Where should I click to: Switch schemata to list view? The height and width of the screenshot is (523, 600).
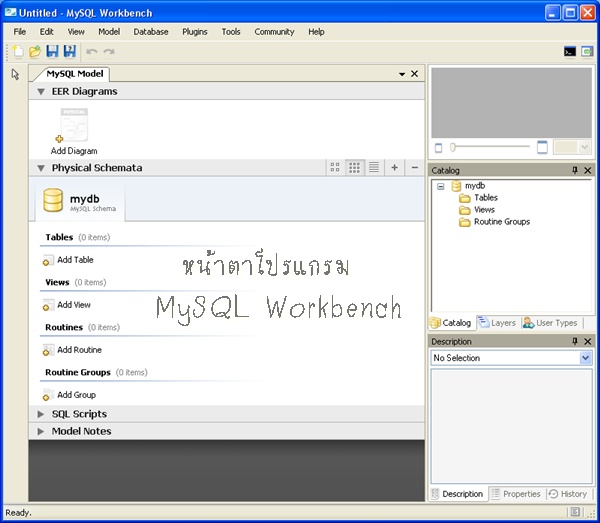(374, 167)
